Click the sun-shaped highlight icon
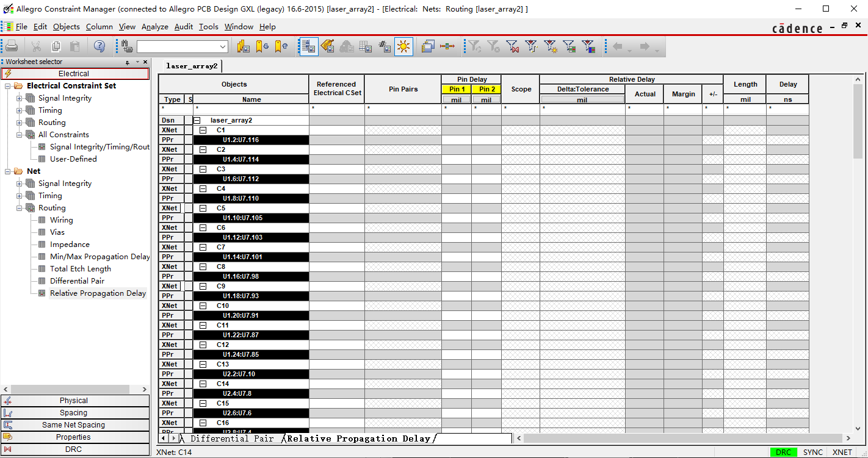Image resolution: width=868 pixels, height=458 pixels. [x=403, y=46]
